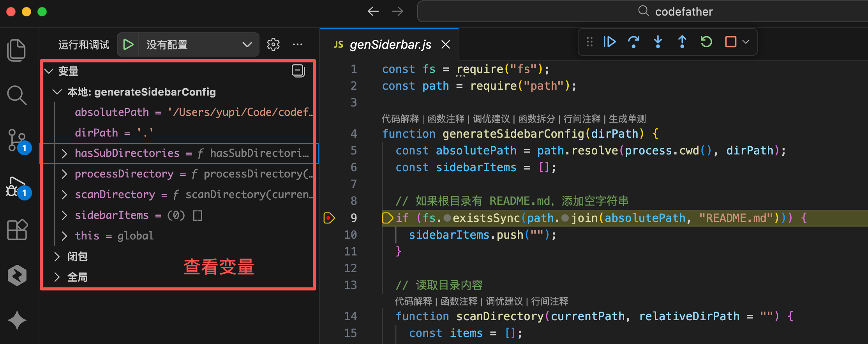Viewport: 868px width, 344px height.
Task: Click the debug Step Over icon
Action: coord(633,42)
